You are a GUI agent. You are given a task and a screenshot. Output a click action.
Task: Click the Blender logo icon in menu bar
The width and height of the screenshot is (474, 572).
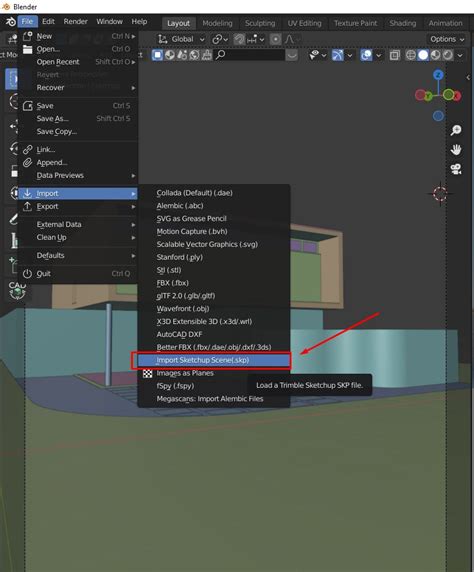pos(10,22)
